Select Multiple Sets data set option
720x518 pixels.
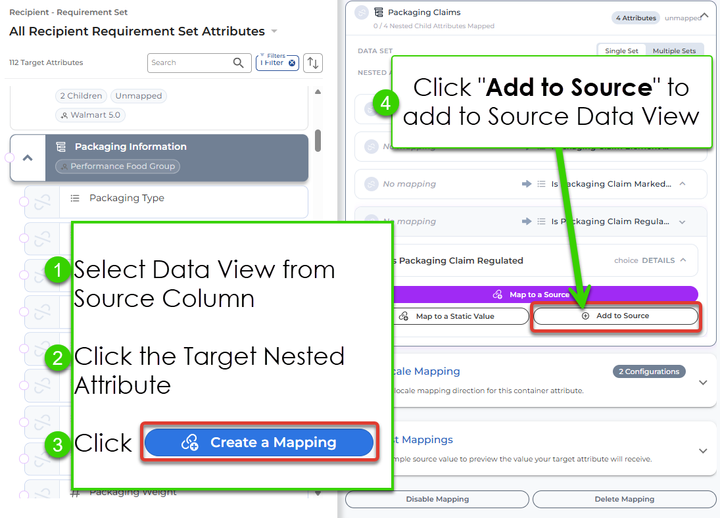click(674, 50)
